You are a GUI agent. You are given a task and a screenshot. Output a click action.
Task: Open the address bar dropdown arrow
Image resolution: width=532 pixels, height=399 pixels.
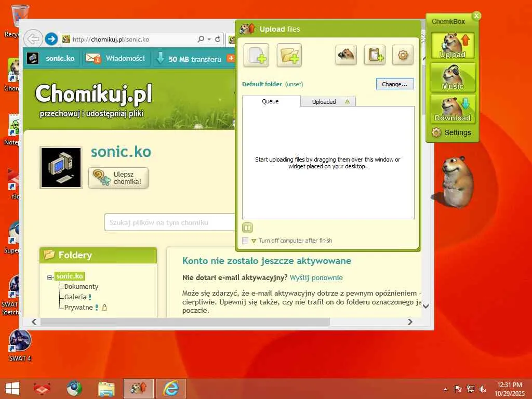[x=209, y=39]
